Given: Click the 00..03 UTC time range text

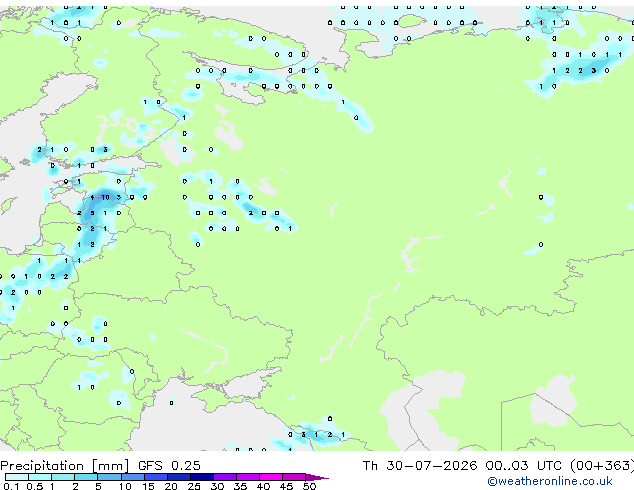Looking at the screenshot, I should tap(524, 466).
